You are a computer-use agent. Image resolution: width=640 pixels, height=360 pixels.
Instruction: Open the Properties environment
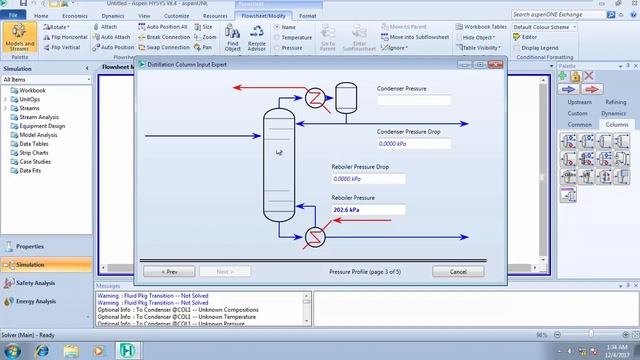click(46, 247)
